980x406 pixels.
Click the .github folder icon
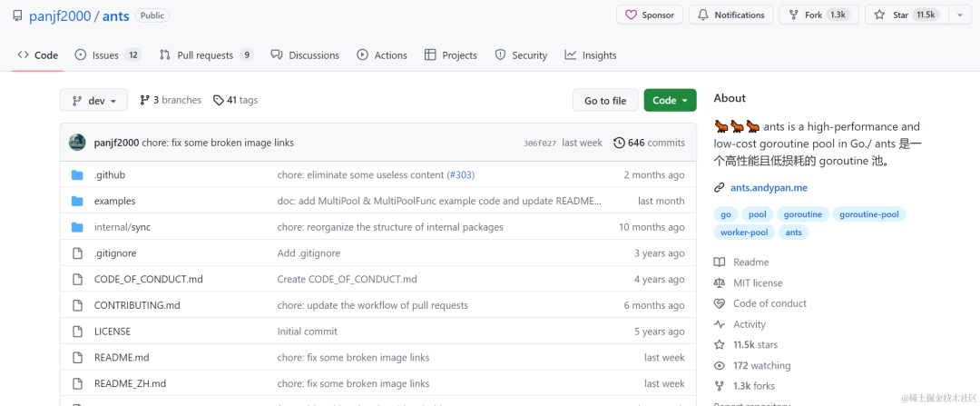[x=77, y=175]
